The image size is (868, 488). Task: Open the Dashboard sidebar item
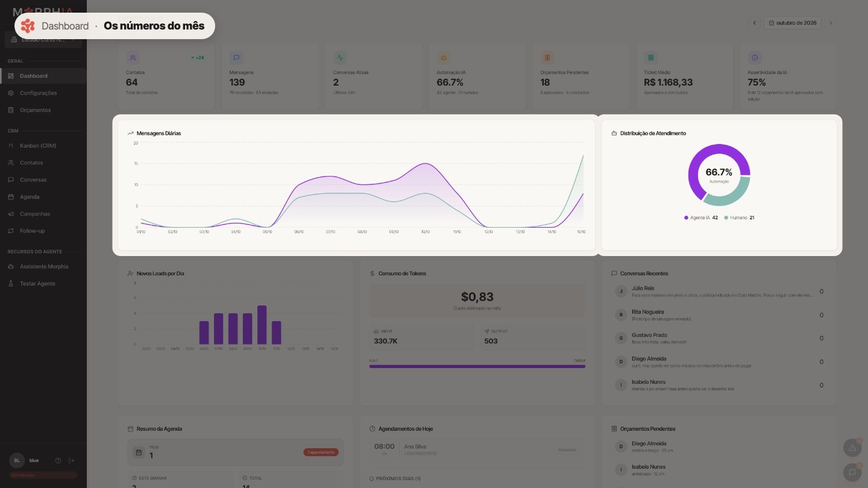coord(43,76)
